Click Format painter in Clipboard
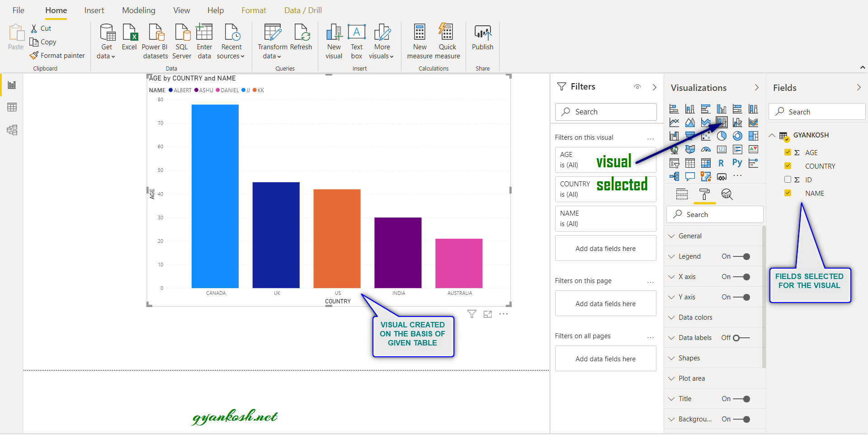This screenshot has width=868, height=435. 57,55
